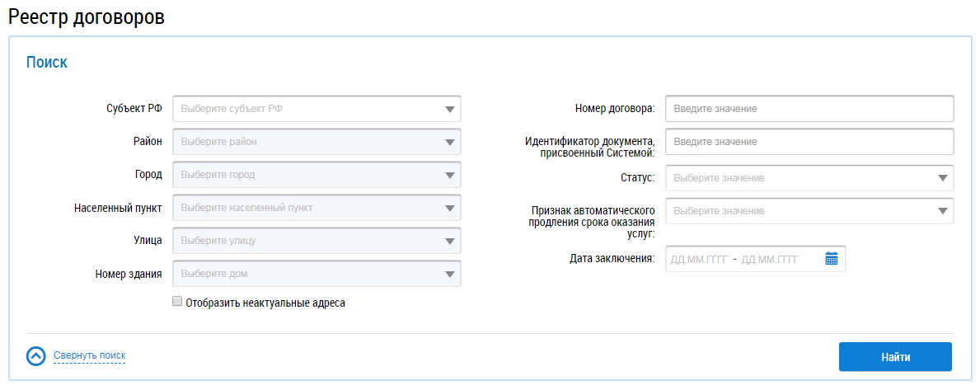Click the start date ДД.ММ.ГГГГ field
Image resolution: width=980 pixels, height=390 pixels.
[699, 260]
